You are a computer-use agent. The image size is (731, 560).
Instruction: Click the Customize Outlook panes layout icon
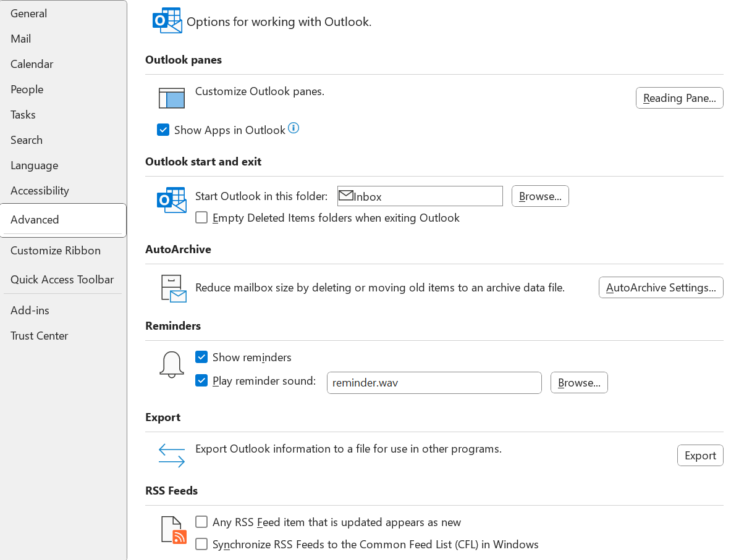point(172,98)
